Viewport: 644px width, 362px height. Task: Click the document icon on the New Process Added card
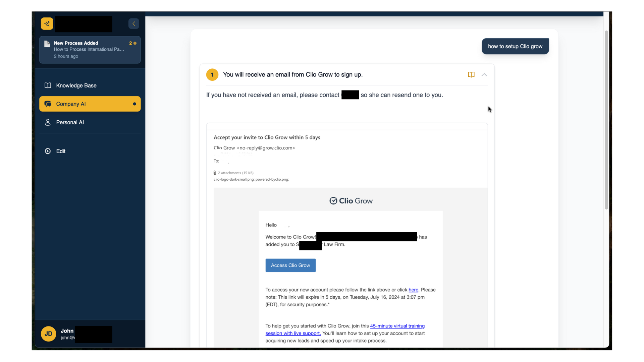47,44
